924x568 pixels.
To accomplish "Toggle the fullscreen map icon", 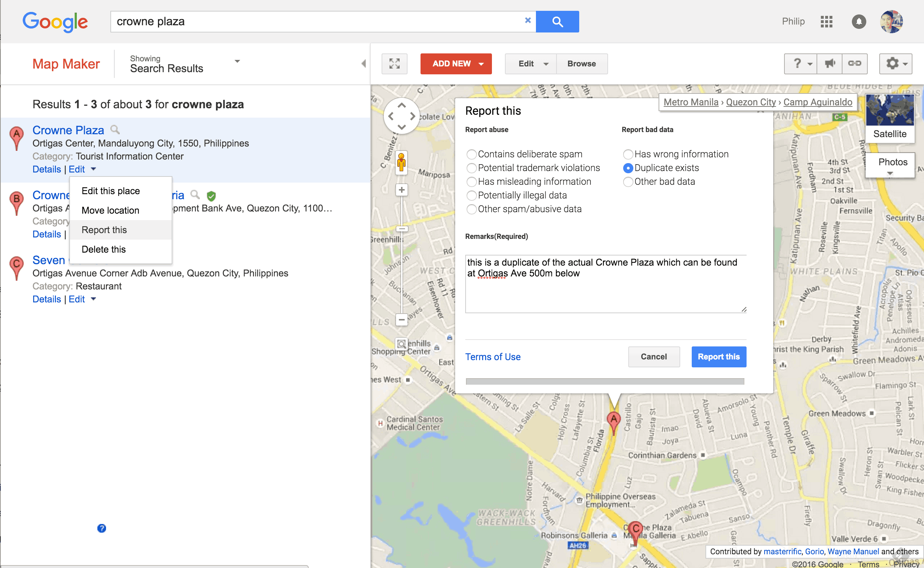I will click(394, 64).
